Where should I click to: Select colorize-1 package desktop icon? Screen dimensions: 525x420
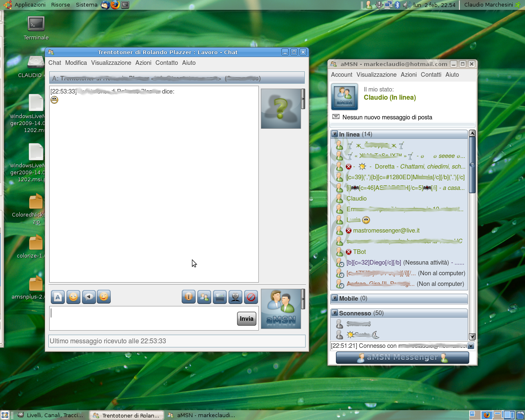coord(32,246)
